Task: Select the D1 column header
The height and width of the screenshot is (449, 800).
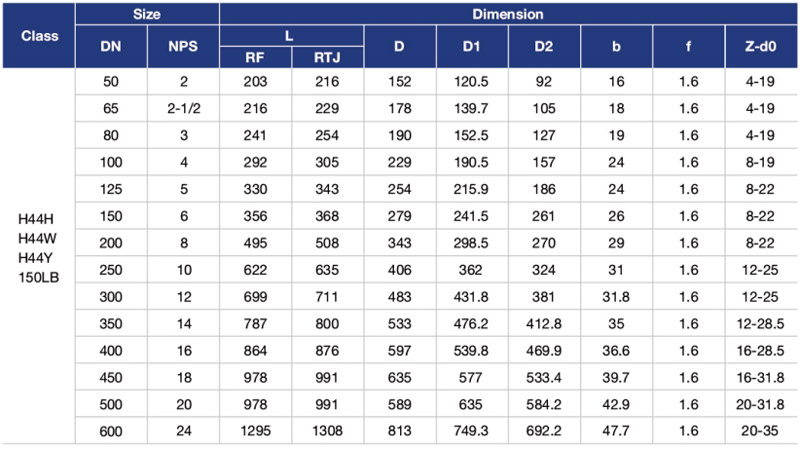Action: click(471, 46)
